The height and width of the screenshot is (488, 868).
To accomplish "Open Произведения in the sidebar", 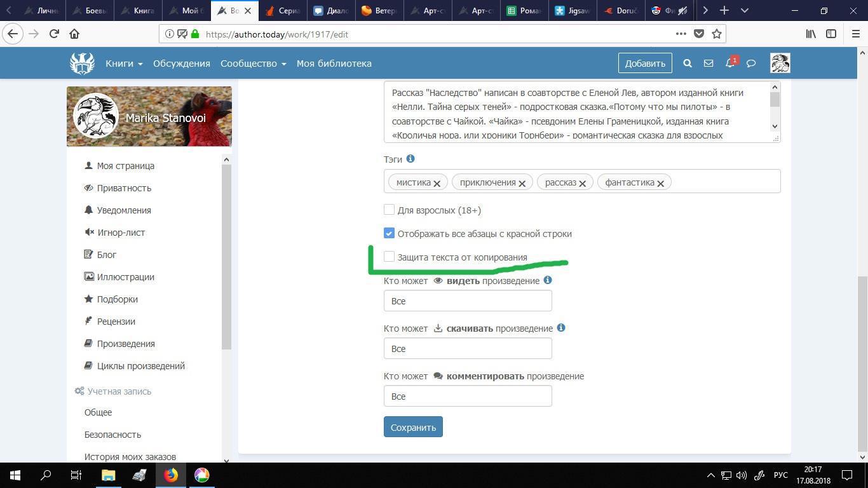I will pos(126,344).
